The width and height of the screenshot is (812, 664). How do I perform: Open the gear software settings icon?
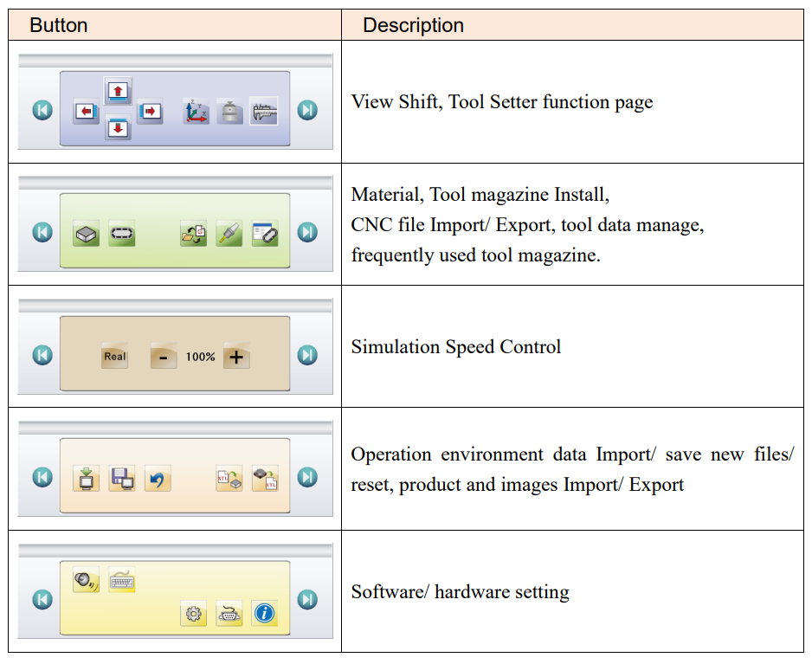pos(194,614)
